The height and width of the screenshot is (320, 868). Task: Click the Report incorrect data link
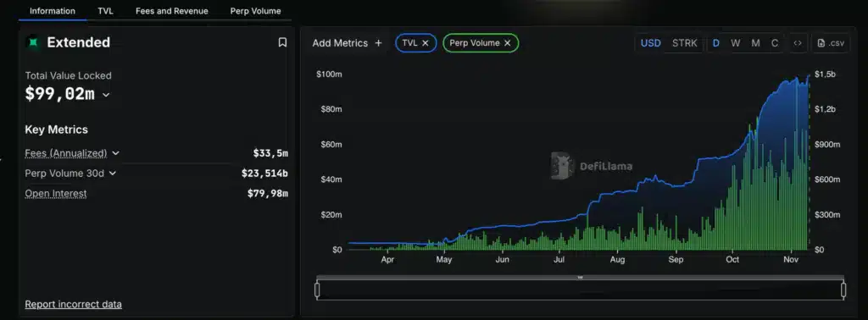(x=73, y=305)
